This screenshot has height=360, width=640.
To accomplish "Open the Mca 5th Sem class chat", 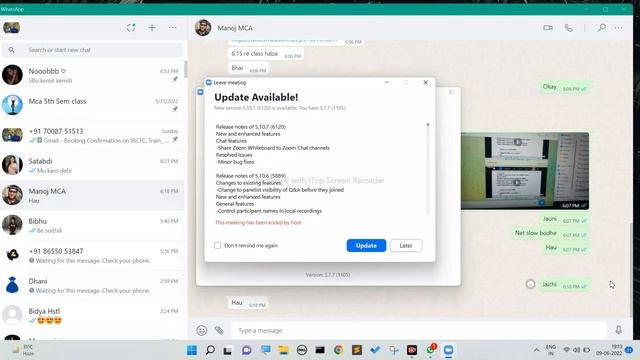I will coord(92,105).
